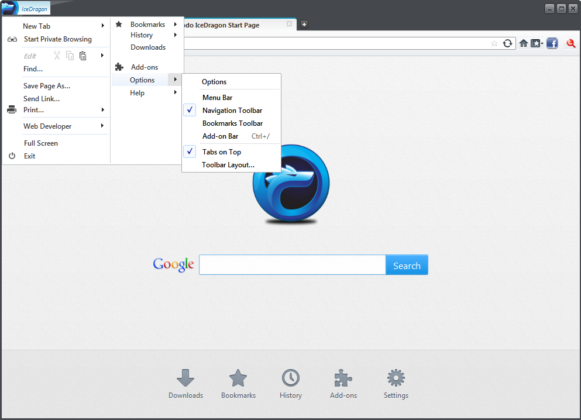Open Add-ons puzzle shortcut at bottom
This screenshot has height=420, width=581.
click(x=343, y=378)
